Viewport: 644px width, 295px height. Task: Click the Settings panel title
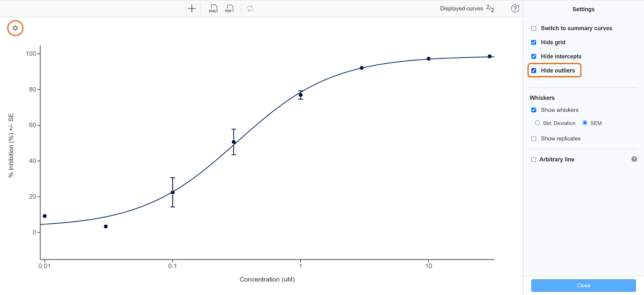[x=583, y=9]
